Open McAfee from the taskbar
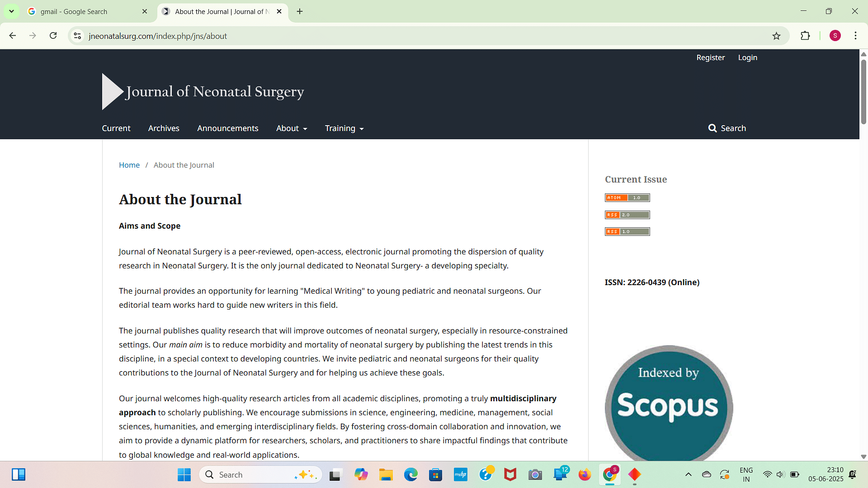The image size is (868, 488). click(x=510, y=474)
